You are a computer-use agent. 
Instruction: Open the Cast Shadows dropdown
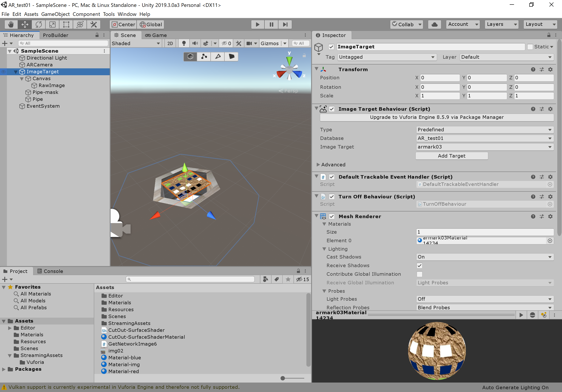tap(484, 257)
